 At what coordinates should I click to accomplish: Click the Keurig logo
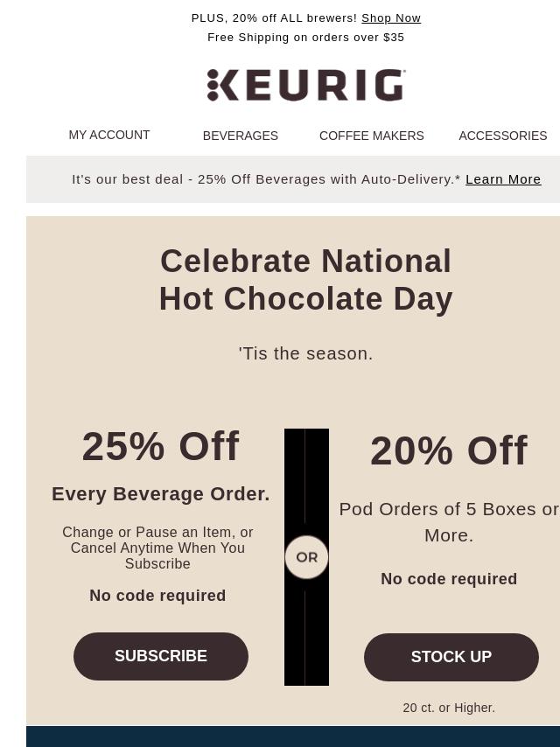pyautogui.click(x=306, y=85)
